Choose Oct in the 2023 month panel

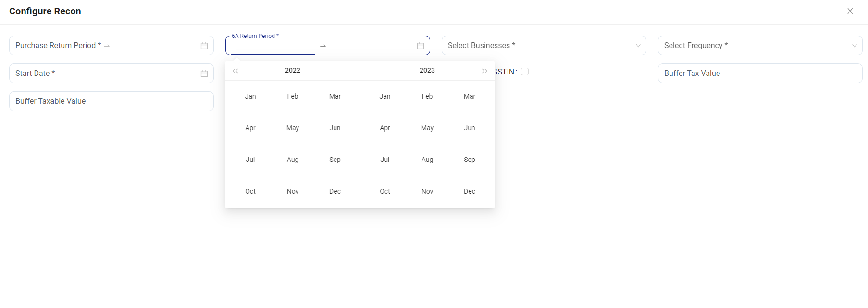pyautogui.click(x=385, y=191)
